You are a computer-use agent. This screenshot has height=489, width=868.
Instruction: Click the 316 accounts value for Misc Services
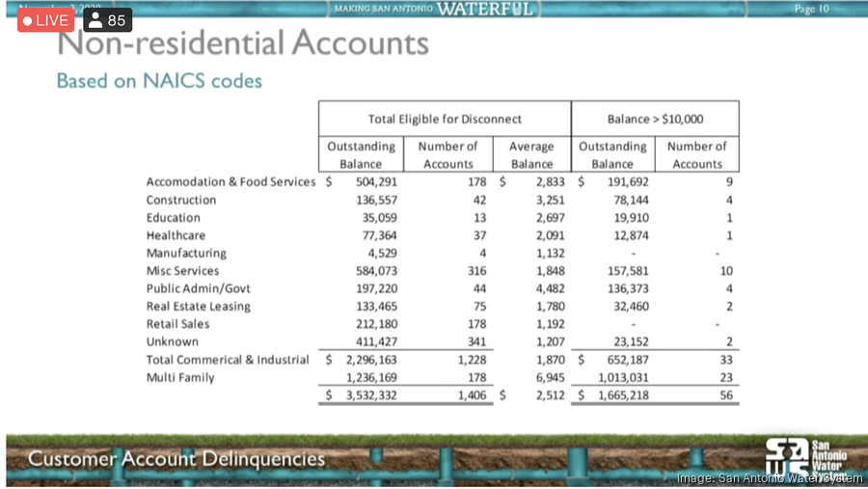(476, 271)
